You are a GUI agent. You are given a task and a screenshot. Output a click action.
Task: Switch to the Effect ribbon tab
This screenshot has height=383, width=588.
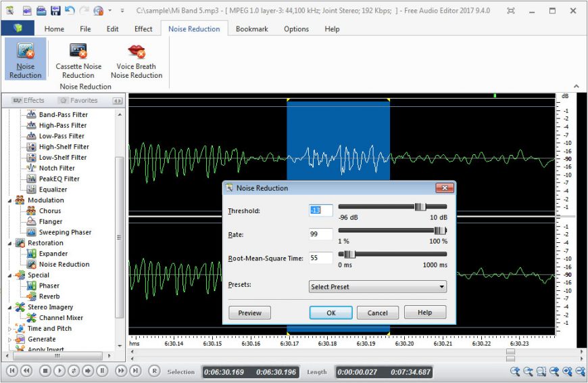[x=143, y=29]
